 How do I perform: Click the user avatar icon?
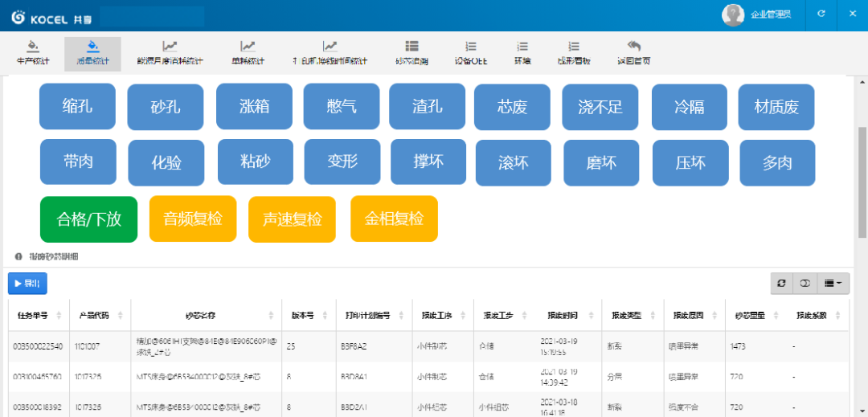(733, 15)
